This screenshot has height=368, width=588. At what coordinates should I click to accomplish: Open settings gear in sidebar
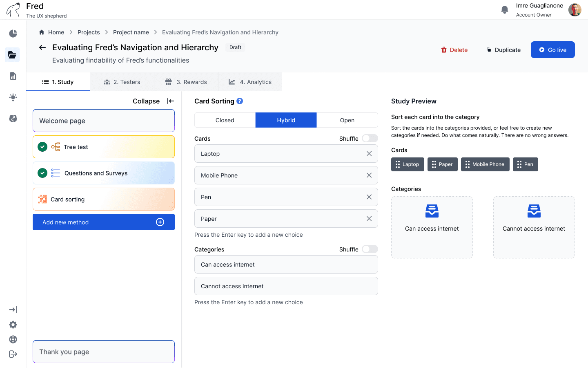[13, 325]
